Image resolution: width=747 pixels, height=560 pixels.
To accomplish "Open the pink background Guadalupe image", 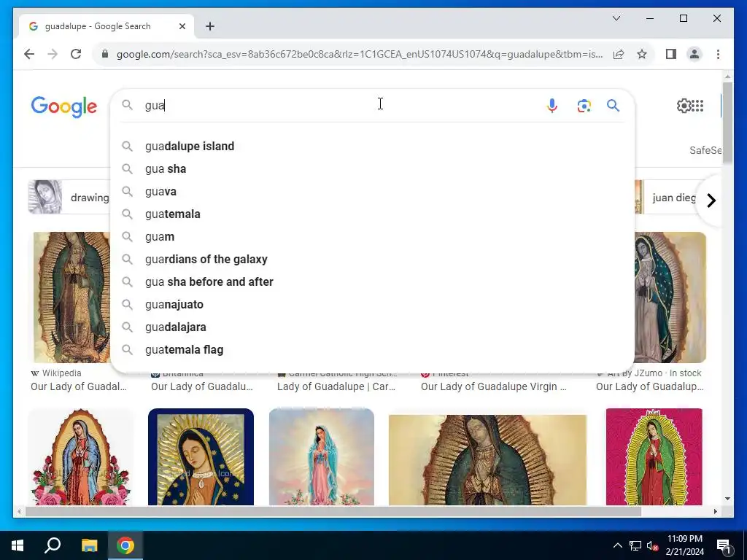I will click(x=654, y=456).
